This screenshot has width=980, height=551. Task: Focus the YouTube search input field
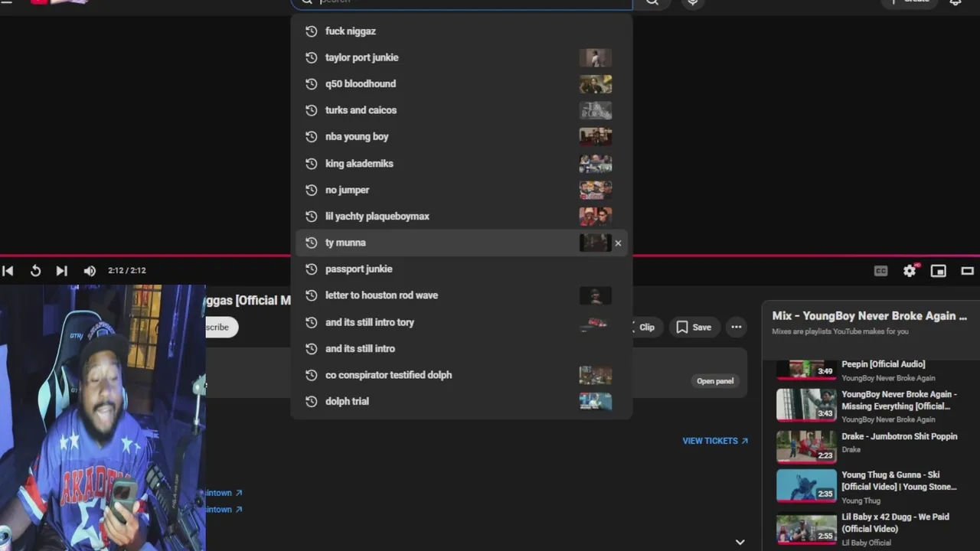click(462, 3)
